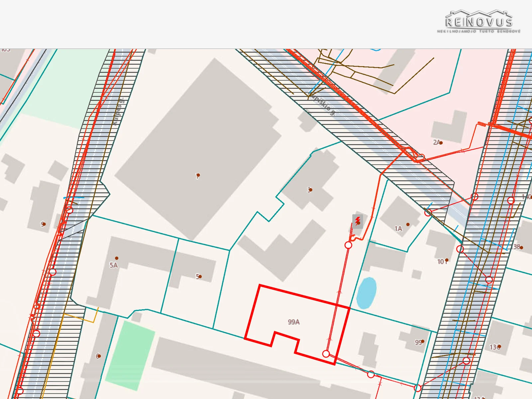Click the green rectangle near building 6

(130, 355)
